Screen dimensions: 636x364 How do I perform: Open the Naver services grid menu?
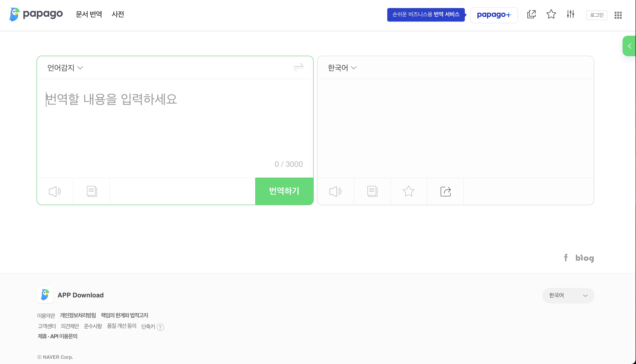pos(618,15)
